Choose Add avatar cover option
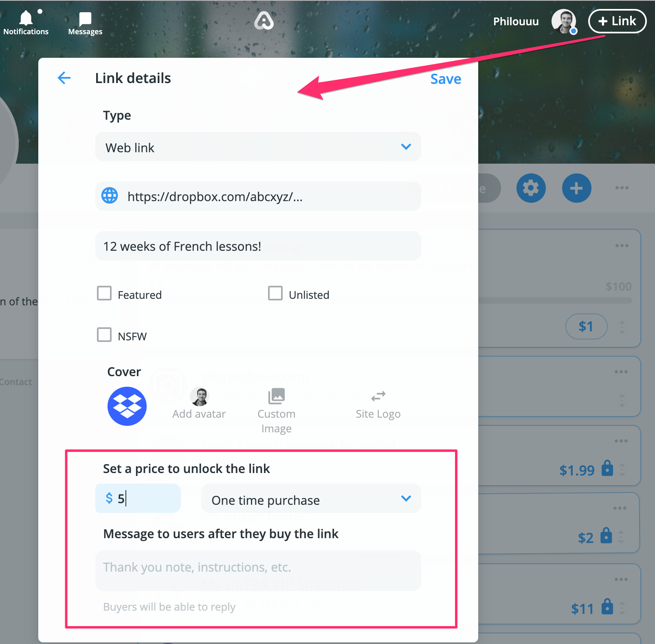This screenshot has width=655, height=644. [199, 403]
